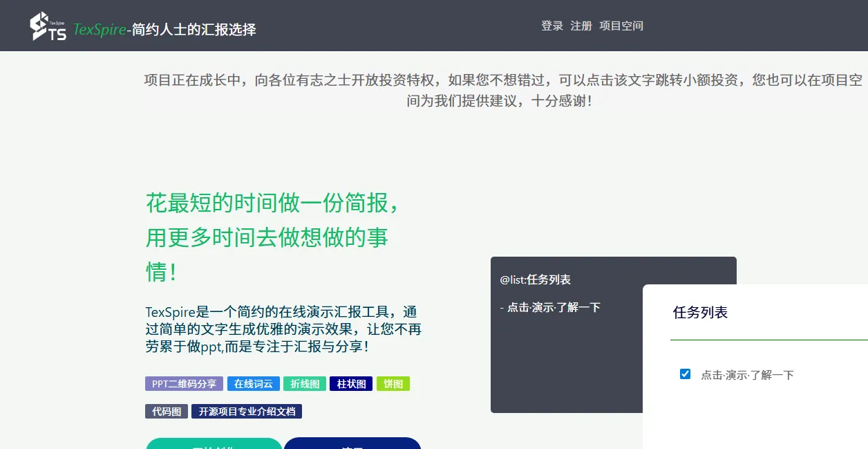The height and width of the screenshot is (449, 868).
Task: Click the 代码图 code chart tag
Action: tap(166, 410)
